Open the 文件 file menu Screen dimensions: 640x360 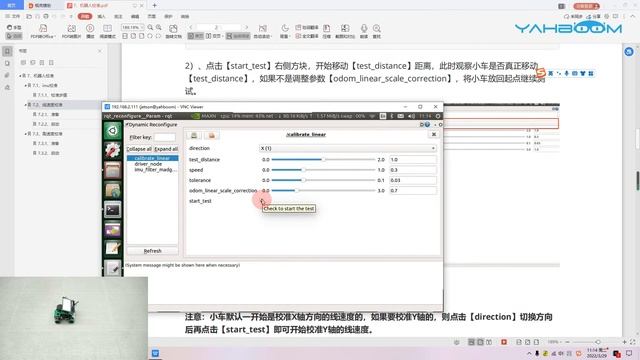tap(13, 16)
